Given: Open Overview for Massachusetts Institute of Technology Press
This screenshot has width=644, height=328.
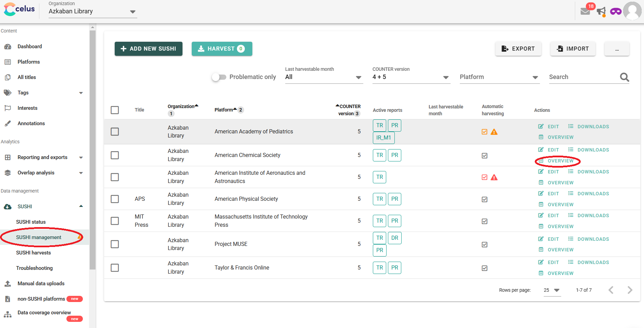Looking at the screenshot, I should [x=556, y=226].
